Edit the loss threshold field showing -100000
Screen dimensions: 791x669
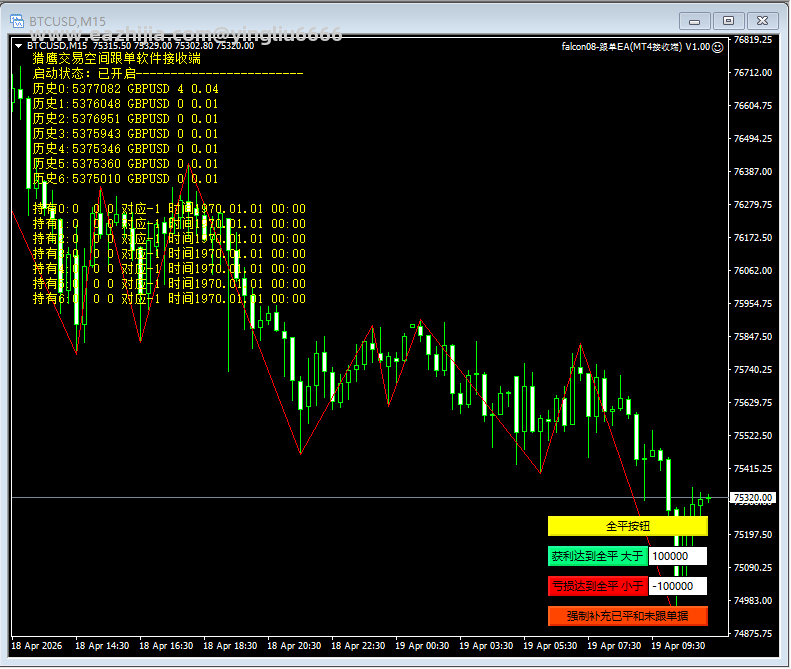click(677, 586)
